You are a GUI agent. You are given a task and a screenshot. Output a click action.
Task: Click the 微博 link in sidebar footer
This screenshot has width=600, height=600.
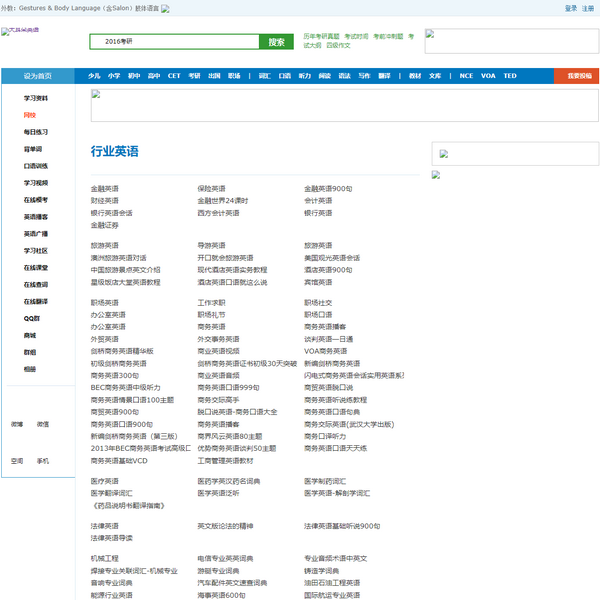click(17, 424)
